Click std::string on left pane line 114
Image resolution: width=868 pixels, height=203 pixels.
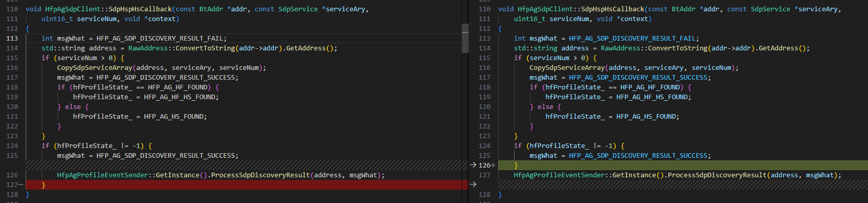pos(63,48)
